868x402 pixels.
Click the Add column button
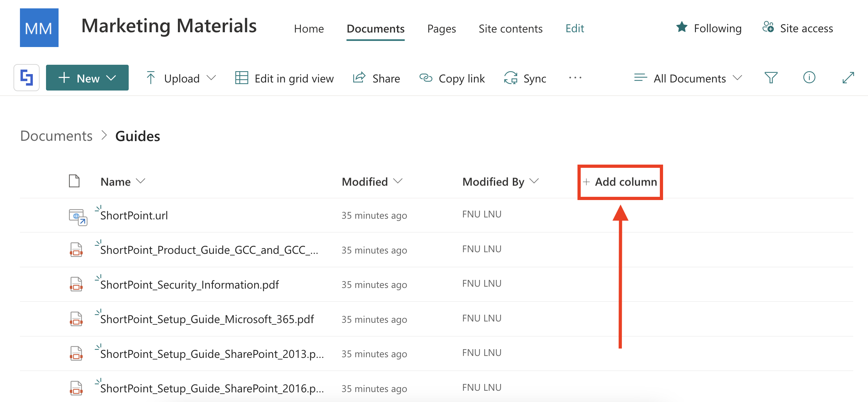pyautogui.click(x=620, y=182)
